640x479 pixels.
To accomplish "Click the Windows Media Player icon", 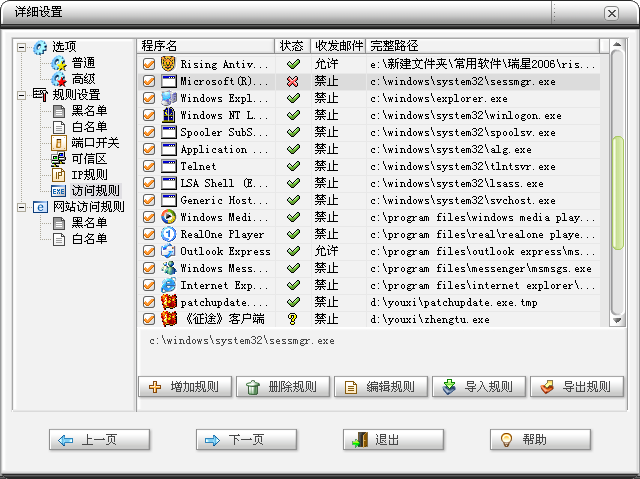I will click(168, 217).
